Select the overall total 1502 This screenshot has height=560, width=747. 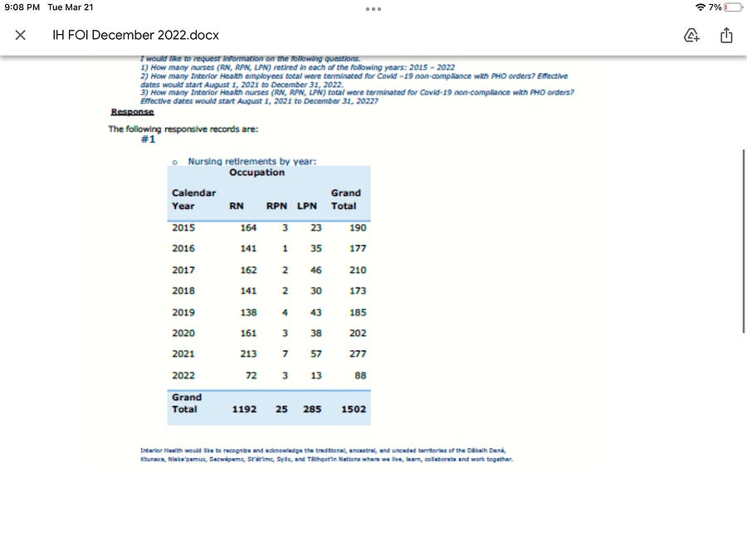354,409
